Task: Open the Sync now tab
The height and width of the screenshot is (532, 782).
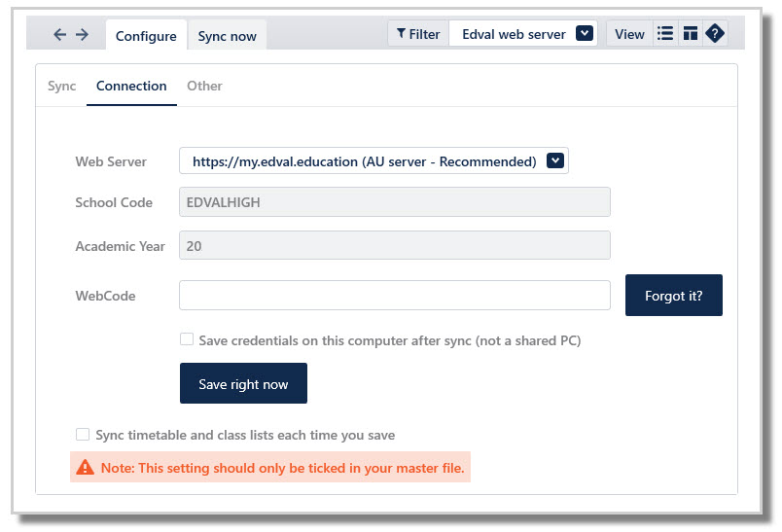Action: click(x=227, y=35)
